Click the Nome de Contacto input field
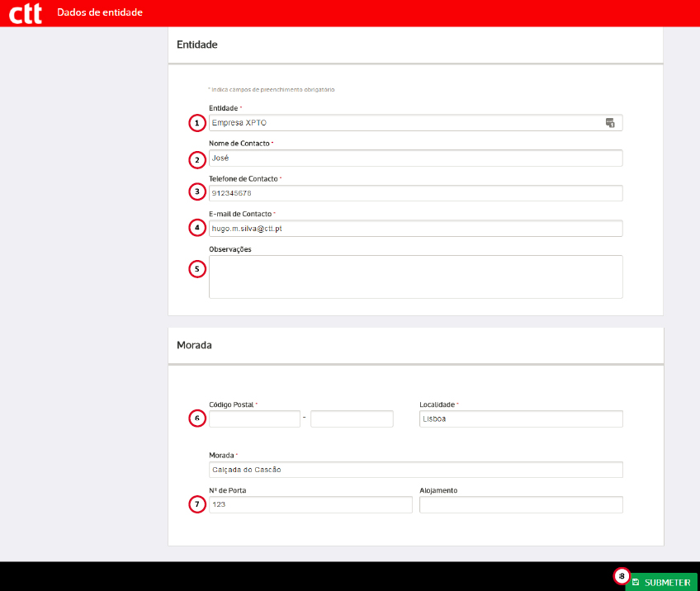The width and height of the screenshot is (700, 591). pos(415,158)
